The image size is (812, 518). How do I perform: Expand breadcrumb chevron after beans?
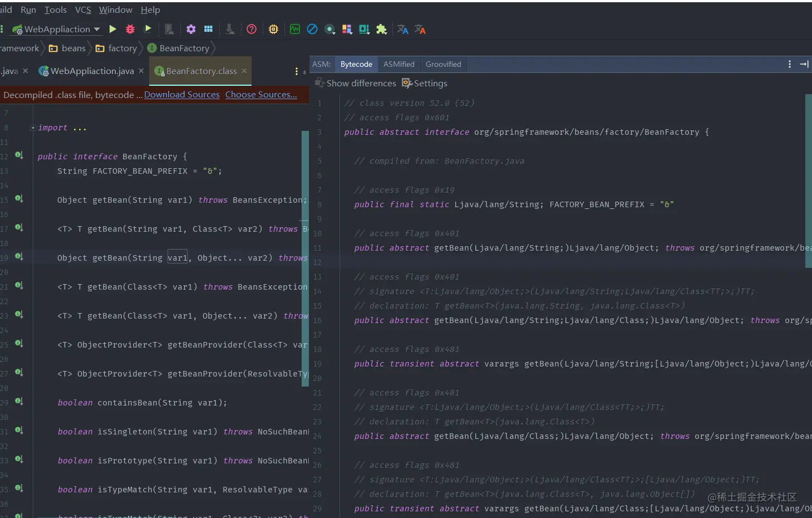tap(90, 48)
